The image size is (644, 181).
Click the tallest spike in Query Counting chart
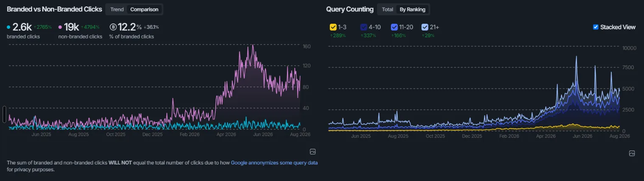(576, 57)
